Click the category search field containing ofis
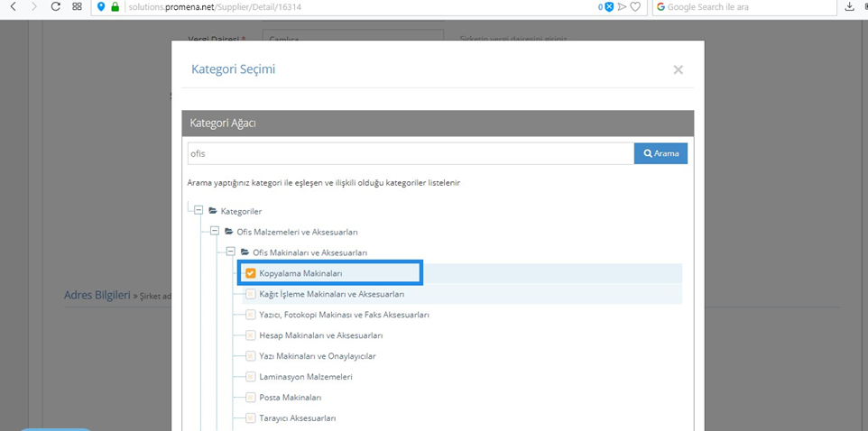The width and height of the screenshot is (868, 431). [x=411, y=153]
